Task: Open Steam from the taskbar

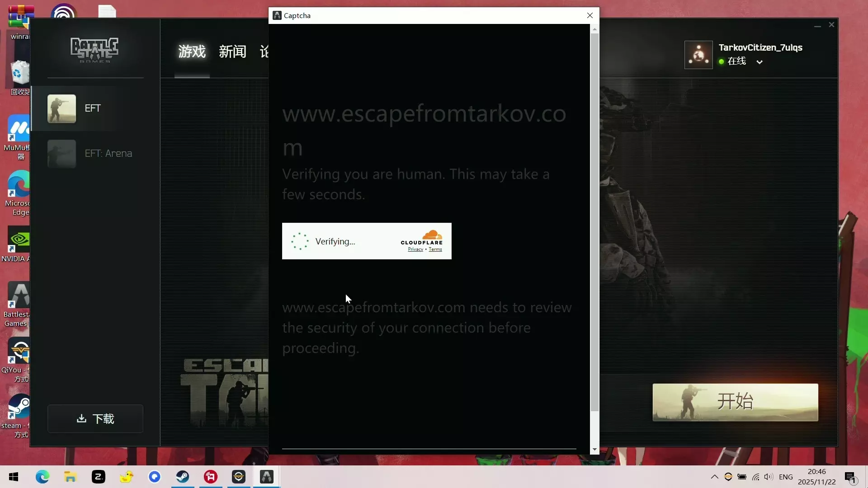Action: pyautogui.click(x=183, y=477)
